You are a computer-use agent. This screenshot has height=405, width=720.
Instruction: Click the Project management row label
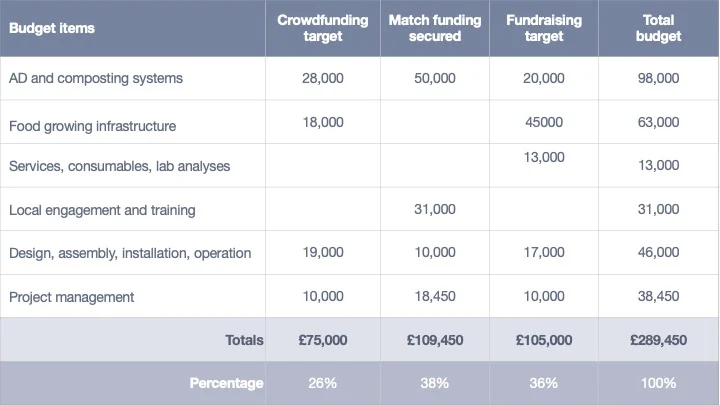[x=71, y=297]
